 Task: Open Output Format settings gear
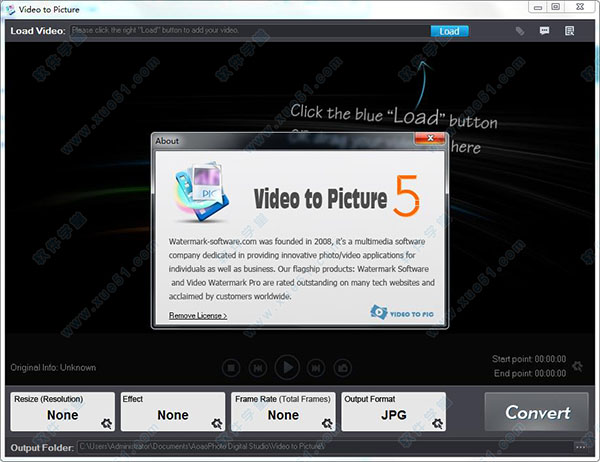click(437, 423)
